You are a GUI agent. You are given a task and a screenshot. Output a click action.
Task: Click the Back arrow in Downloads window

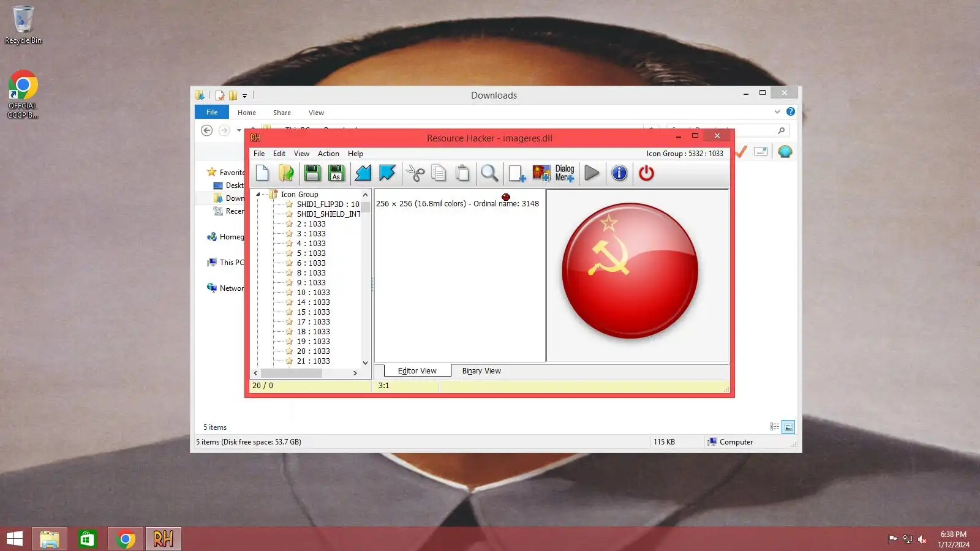click(207, 130)
